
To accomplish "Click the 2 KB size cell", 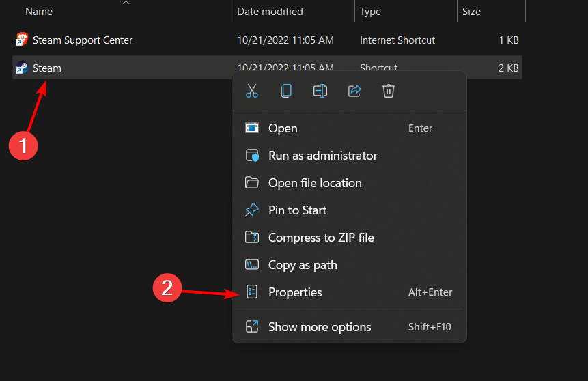I will coord(509,68).
